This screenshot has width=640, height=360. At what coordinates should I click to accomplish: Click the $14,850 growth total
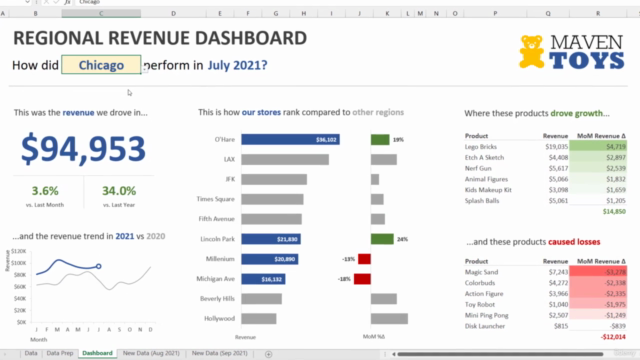click(614, 211)
